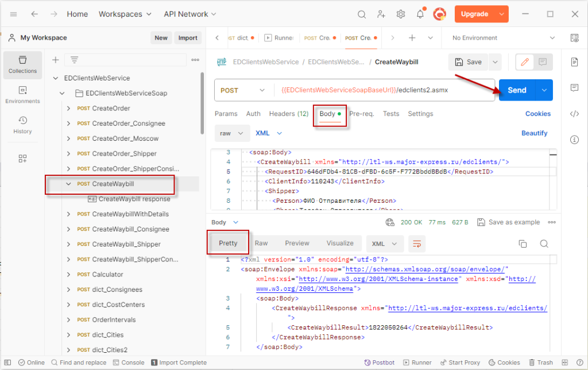Open the raw body type dropdown
588x370 pixels.
(x=232, y=134)
